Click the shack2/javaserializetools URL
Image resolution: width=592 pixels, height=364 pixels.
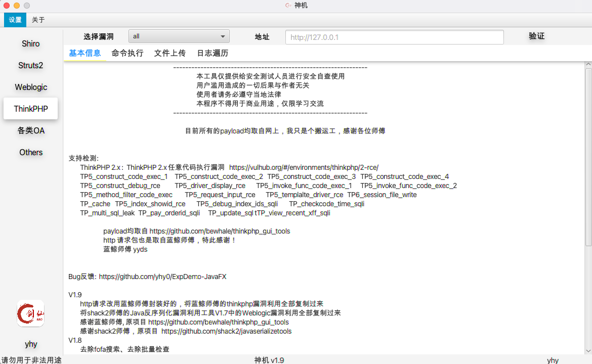tap(227, 332)
